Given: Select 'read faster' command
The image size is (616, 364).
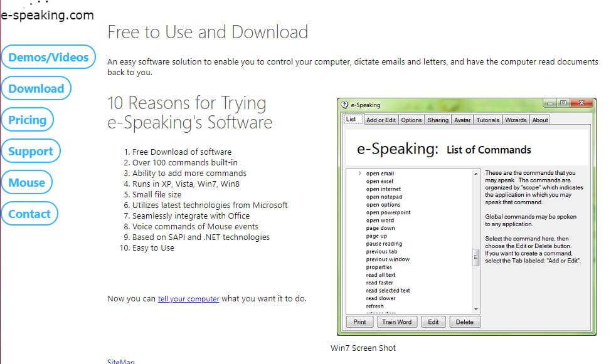Looking at the screenshot, I should 380,283.
